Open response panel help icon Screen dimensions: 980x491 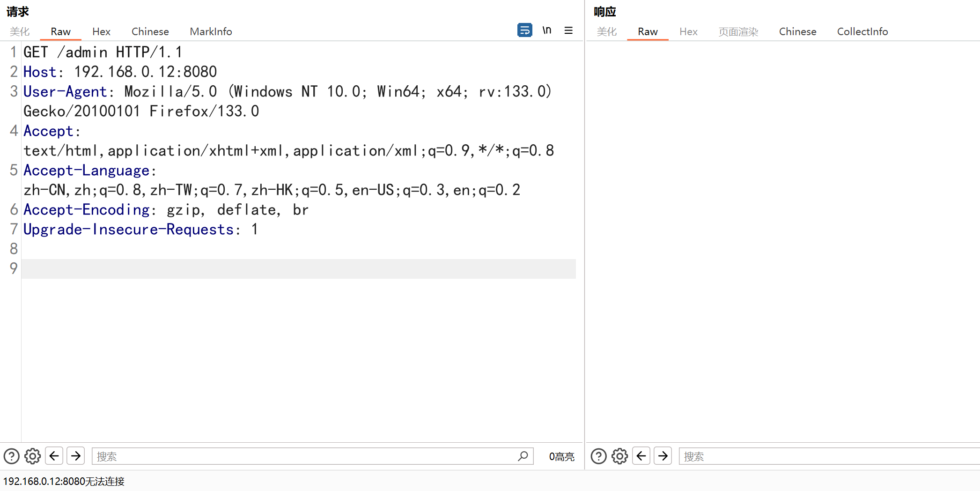pyautogui.click(x=598, y=456)
